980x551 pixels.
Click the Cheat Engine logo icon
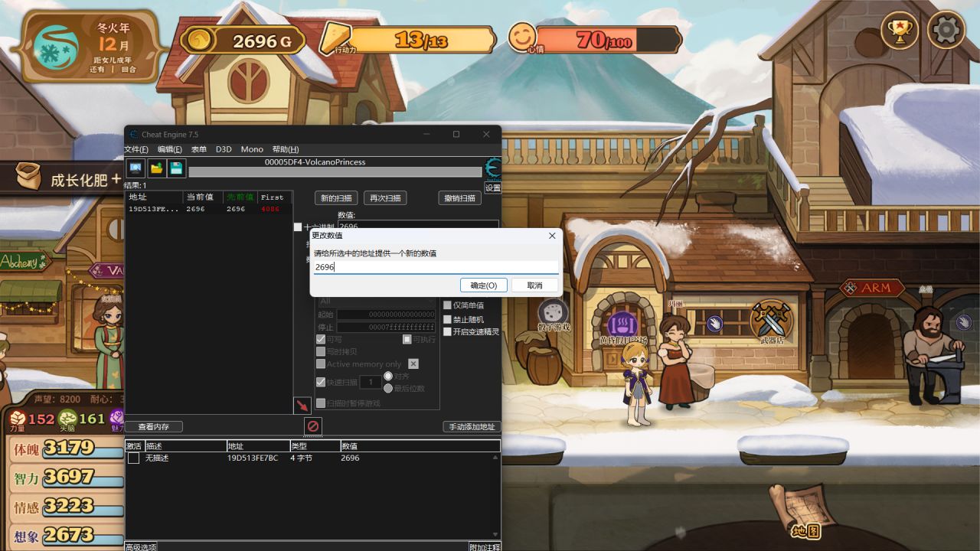pos(494,168)
